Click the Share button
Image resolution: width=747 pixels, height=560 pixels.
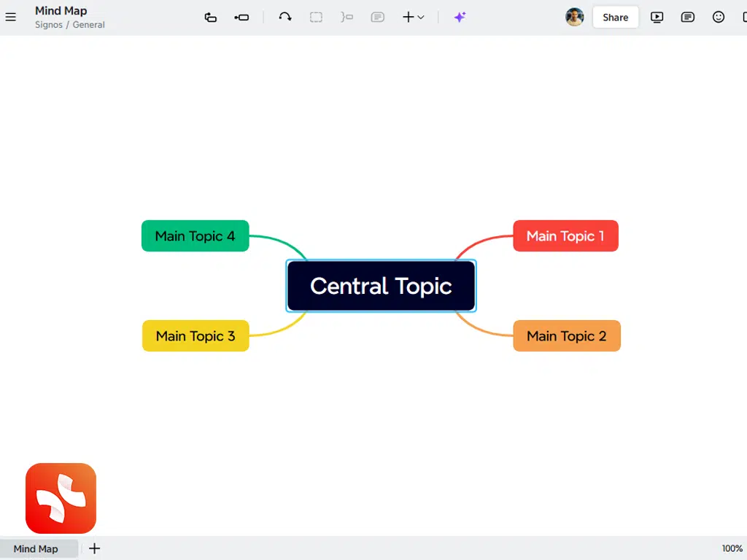pos(615,17)
